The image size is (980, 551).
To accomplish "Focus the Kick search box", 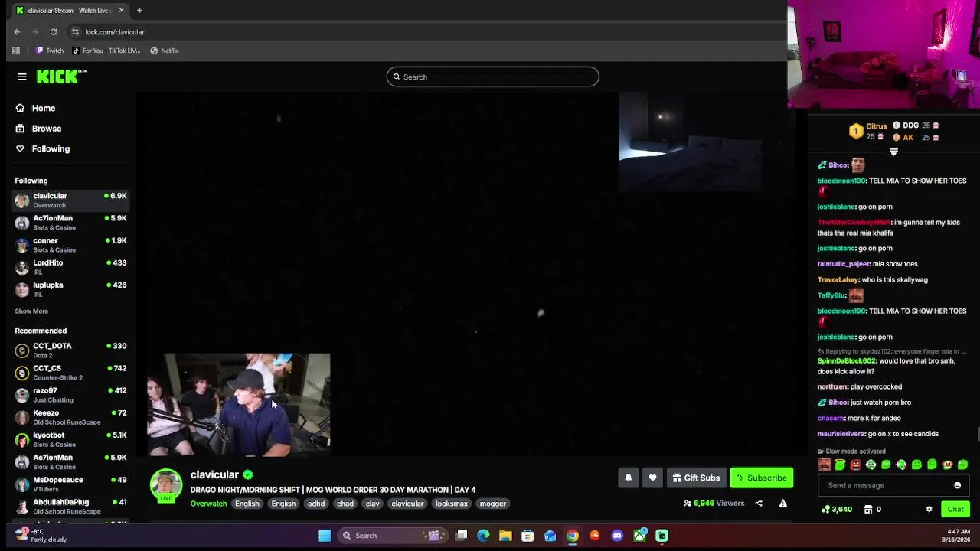I will pos(492,77).
